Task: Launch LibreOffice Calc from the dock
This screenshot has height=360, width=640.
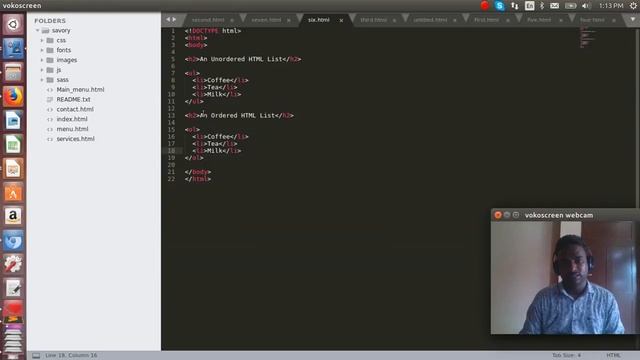Action: pos(13,144)
